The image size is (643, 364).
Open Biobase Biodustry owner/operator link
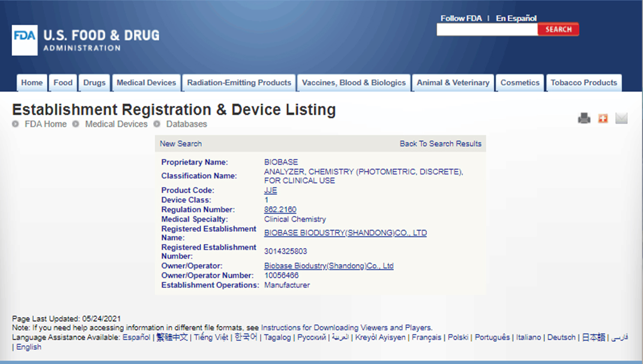pos(329,266)
